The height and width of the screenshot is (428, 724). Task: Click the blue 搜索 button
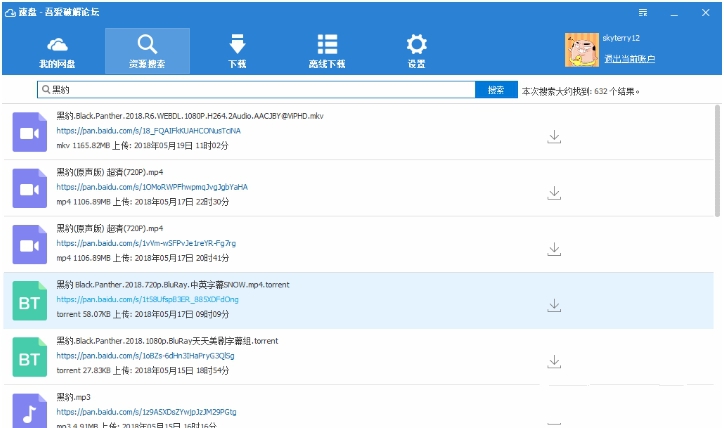(496, 90)
